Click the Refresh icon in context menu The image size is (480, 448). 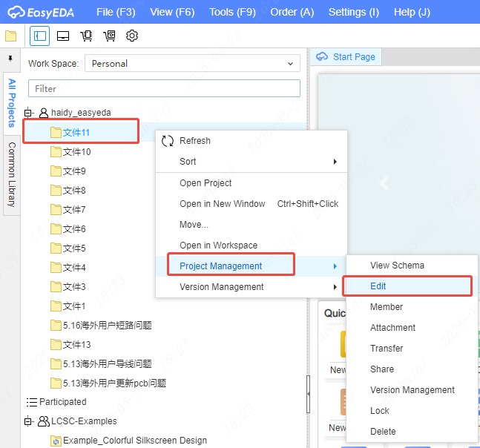tap(168, 141)
